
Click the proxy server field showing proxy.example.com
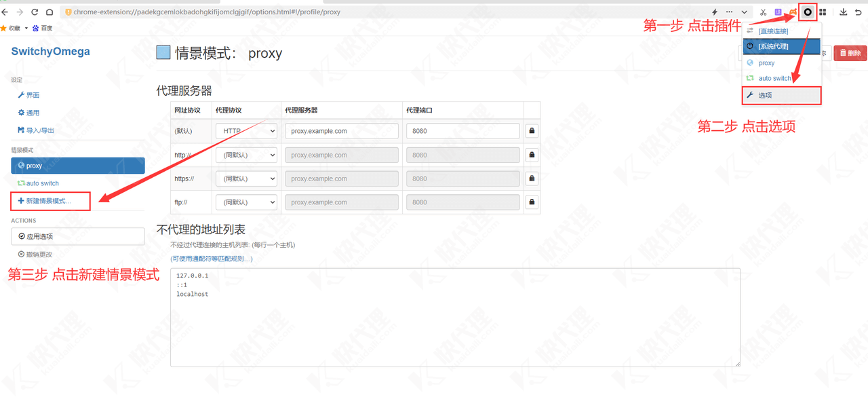click(342, 131)
